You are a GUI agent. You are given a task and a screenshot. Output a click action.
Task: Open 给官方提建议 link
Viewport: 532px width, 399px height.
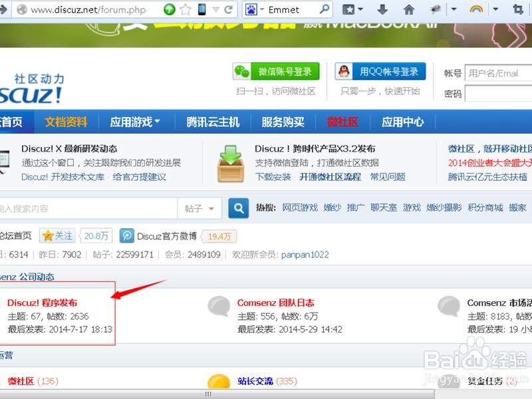point(140,177)
